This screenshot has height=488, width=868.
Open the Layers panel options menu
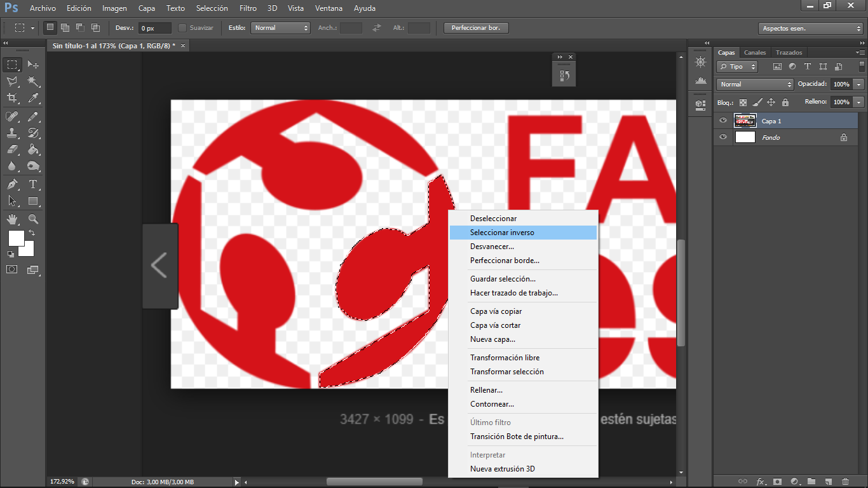coord(860,52)
